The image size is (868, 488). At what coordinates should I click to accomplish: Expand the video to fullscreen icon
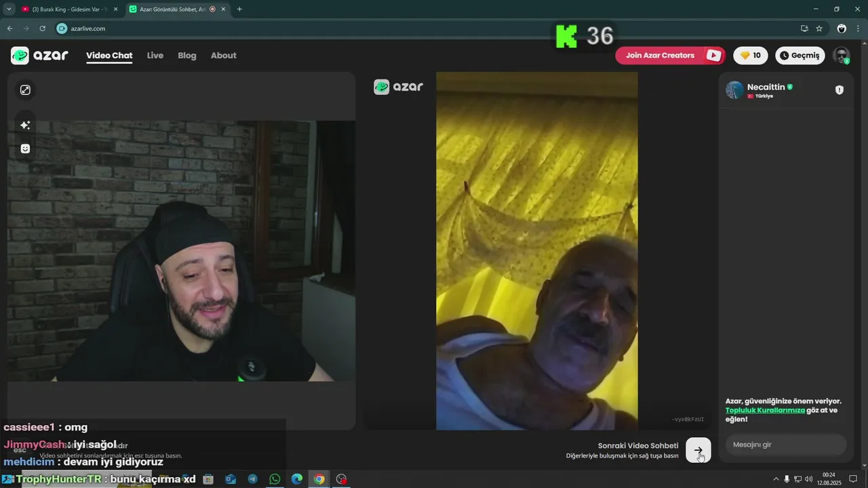pos(25,90)
